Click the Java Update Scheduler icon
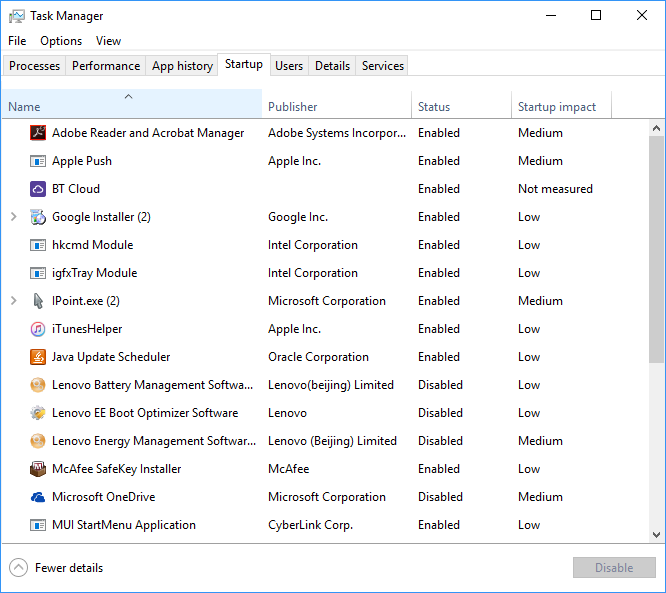 tap(38, 357)
